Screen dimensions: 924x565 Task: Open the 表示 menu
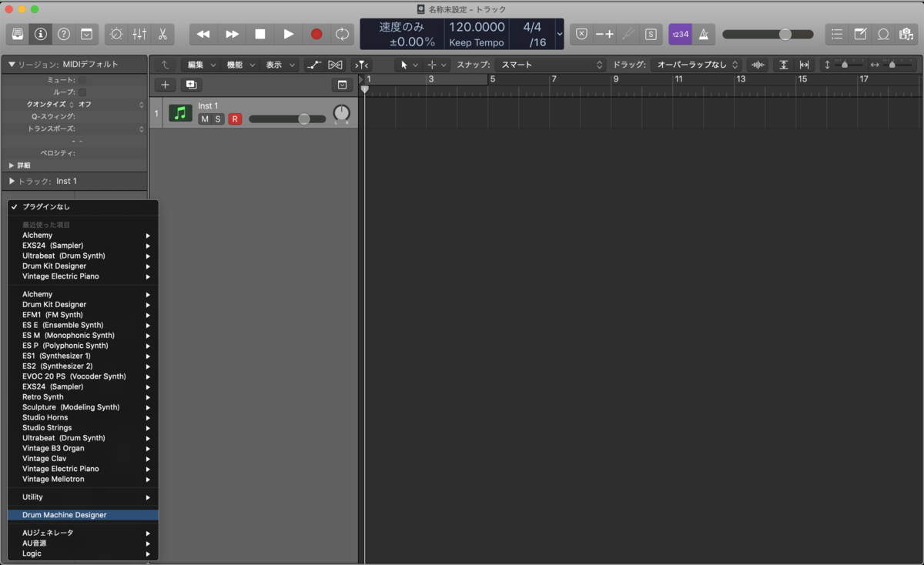click(x=280, y=65)
